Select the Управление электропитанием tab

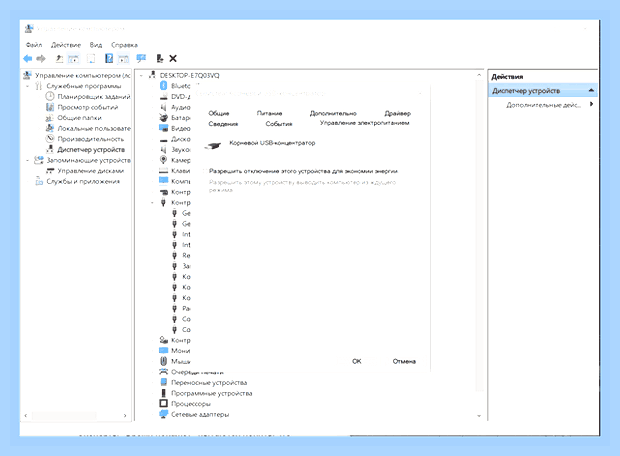coord(365,123)
